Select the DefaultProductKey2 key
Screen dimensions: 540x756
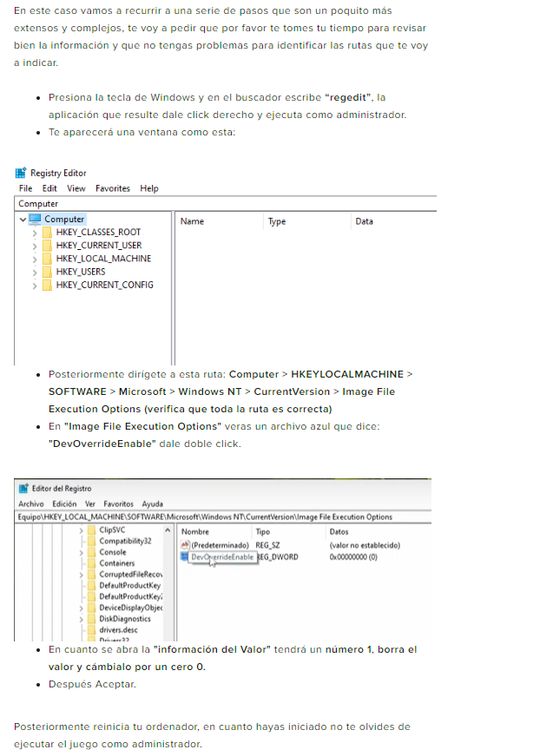click(x=131, y=596)
